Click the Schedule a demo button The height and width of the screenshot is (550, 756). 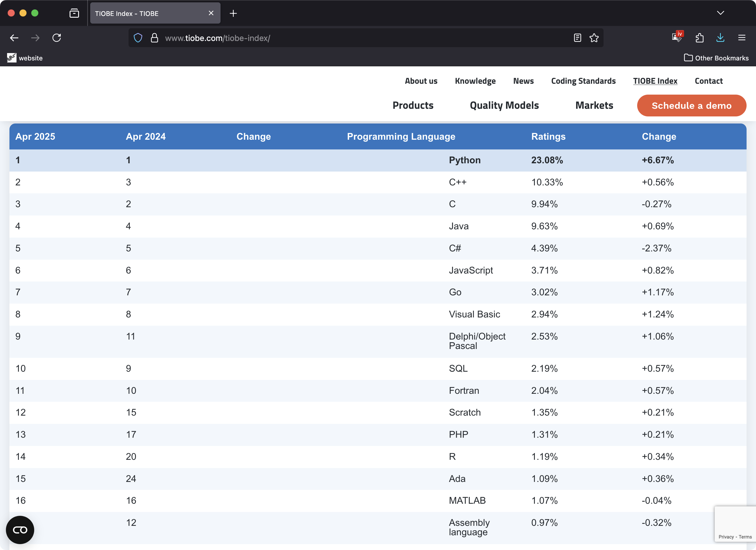[x=692, y=106]
